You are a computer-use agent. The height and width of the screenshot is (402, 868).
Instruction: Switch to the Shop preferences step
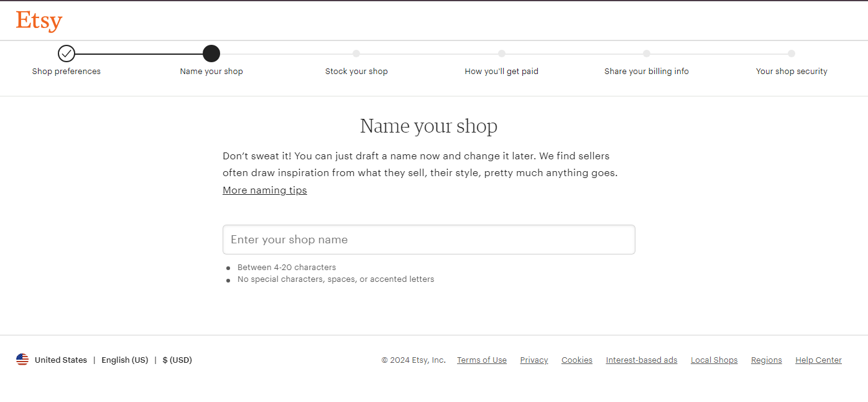point(66,71)
